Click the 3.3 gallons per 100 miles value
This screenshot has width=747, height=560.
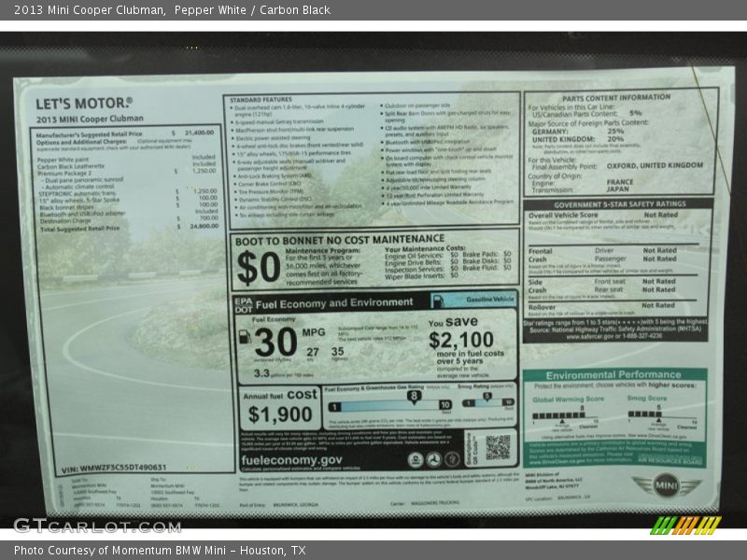(261, 373)
